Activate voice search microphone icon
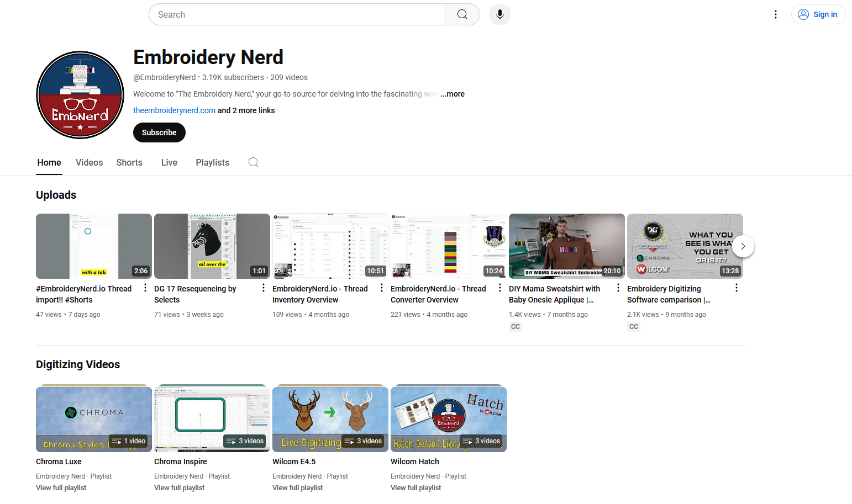The width and height of the screenshot is (852, 504). coord(499,14)
